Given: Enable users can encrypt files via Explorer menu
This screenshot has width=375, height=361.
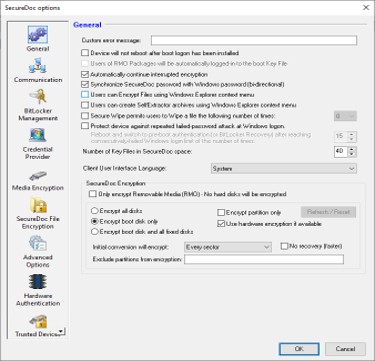Looking at the screenshot, I should click(x=85, y=95).
